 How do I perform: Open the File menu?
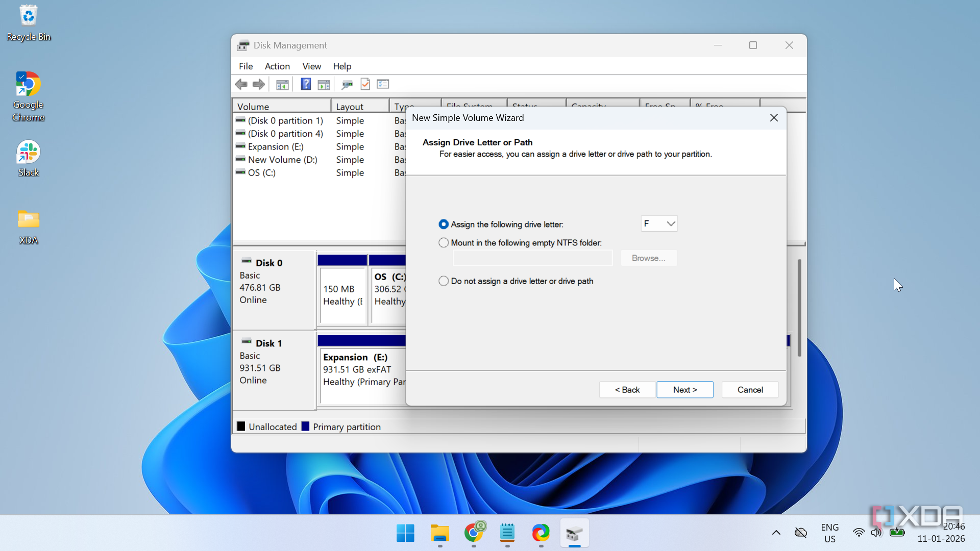[x=246, y=66]
